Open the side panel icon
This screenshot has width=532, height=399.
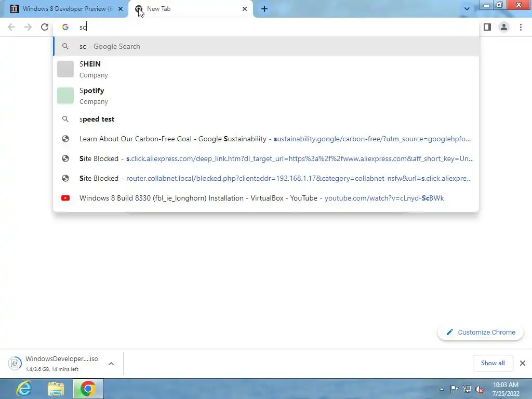[x=487, y=27]
